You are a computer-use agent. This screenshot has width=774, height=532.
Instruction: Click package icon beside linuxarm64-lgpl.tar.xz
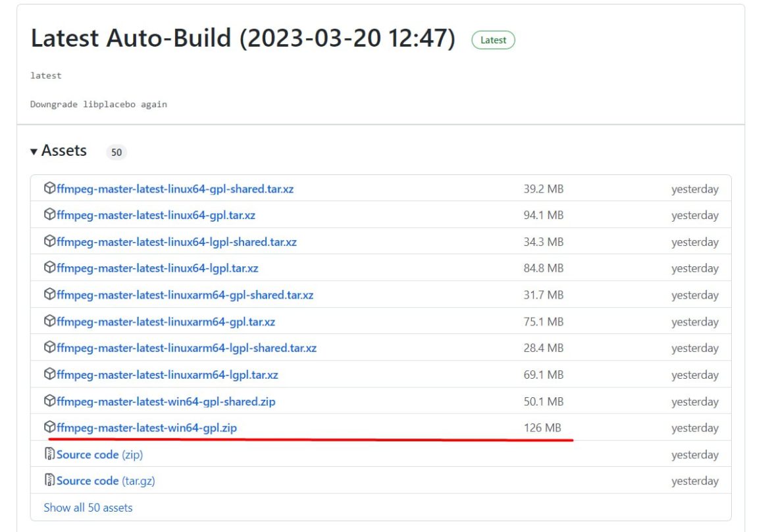point(49,375)
